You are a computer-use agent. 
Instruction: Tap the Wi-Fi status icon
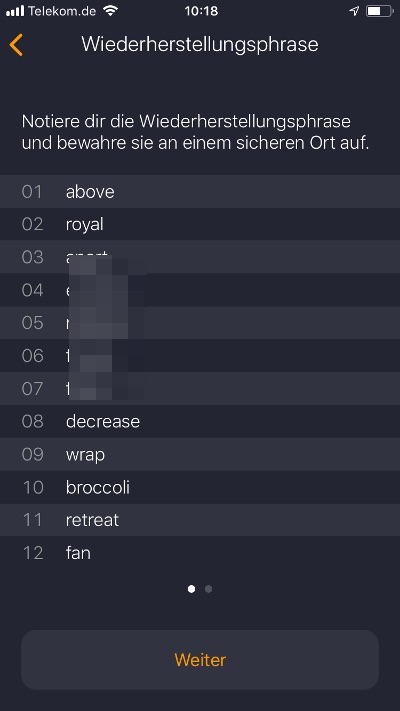point(110,11)
